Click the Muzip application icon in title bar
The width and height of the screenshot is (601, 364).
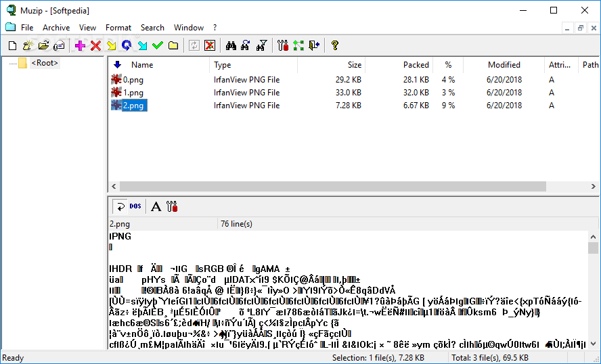[x=11, y=10]
